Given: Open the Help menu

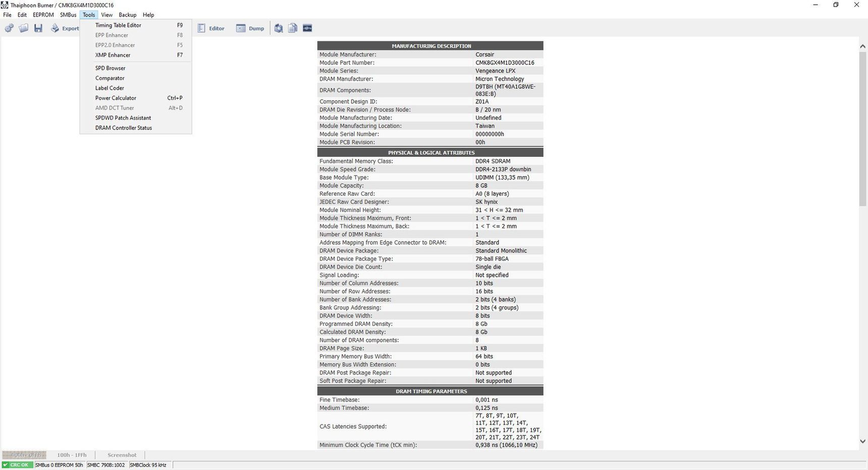Looking at the screenshot, I should pyautogui.click(x=148, y=15).
